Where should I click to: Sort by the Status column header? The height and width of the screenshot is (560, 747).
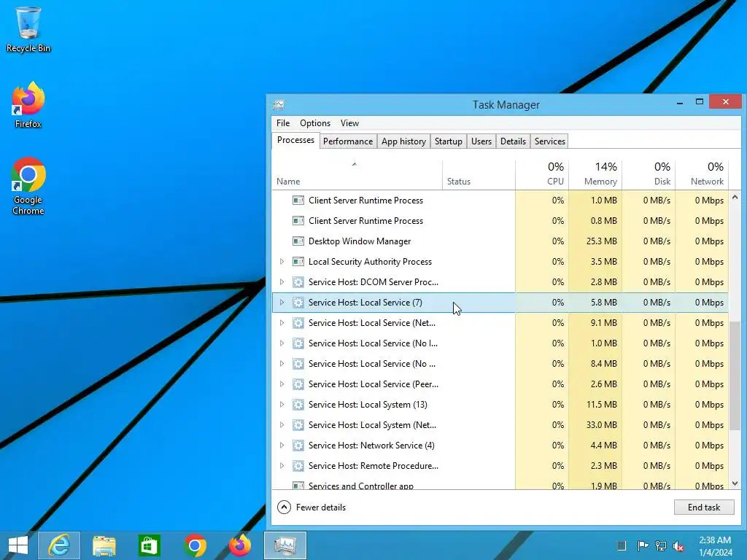[x=479, y=175]
